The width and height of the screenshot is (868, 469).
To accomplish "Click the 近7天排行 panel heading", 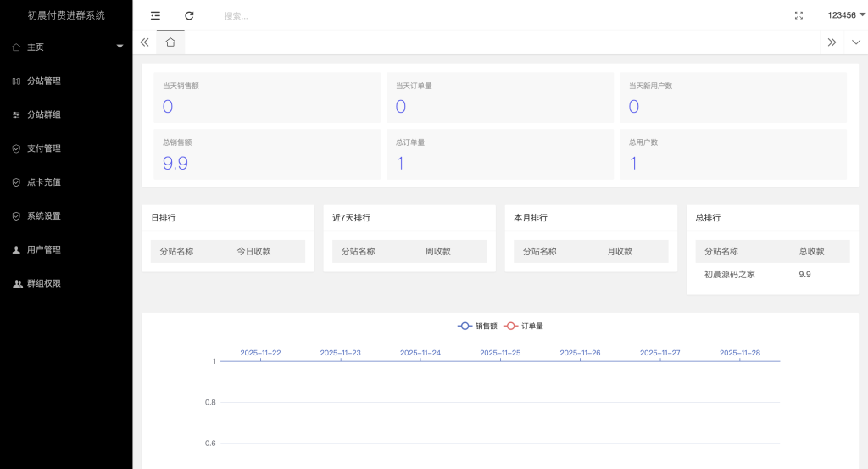I will coord(352,218).
